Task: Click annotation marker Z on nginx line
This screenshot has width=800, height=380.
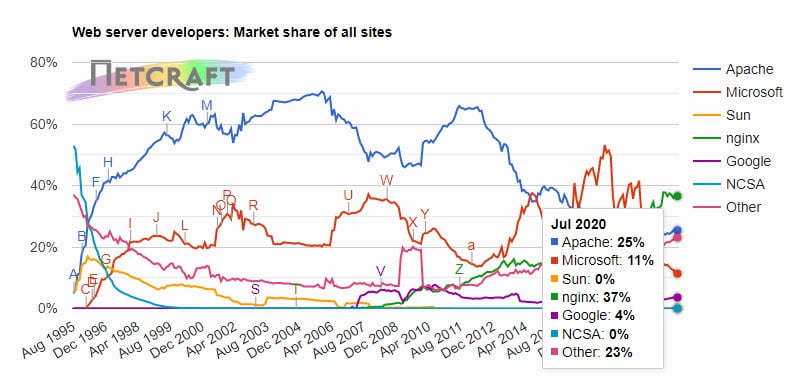Action: pos(459,269)
